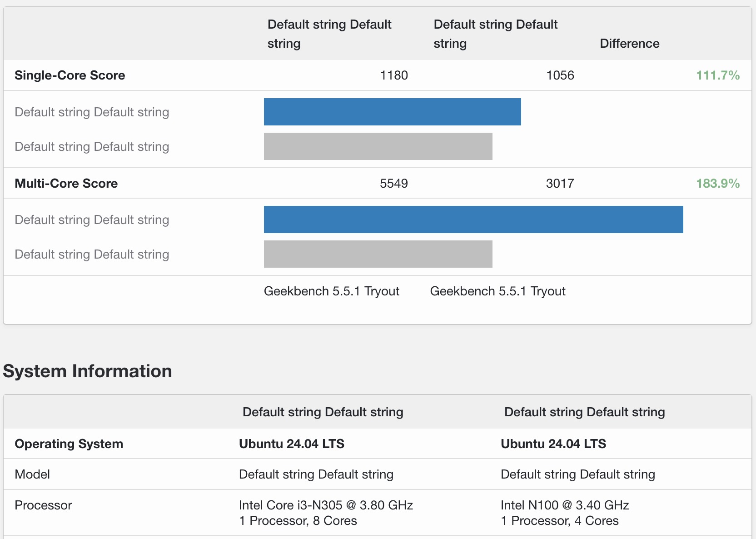Click the Intel Core i3-N305 processor entry
Screen dimensions: 756x539
(x=326, y=505)
